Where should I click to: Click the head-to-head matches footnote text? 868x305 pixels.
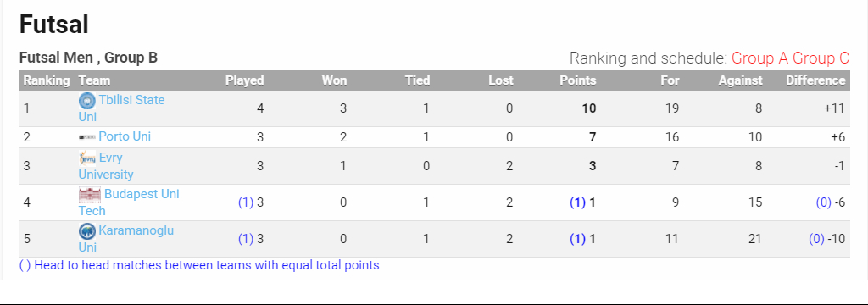point(199,265)
